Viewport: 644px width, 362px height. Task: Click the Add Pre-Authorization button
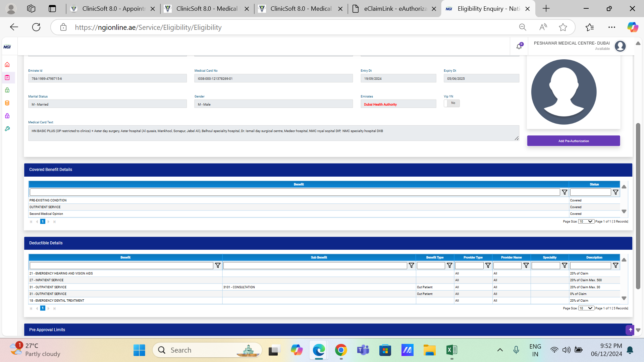click(573, 141)
